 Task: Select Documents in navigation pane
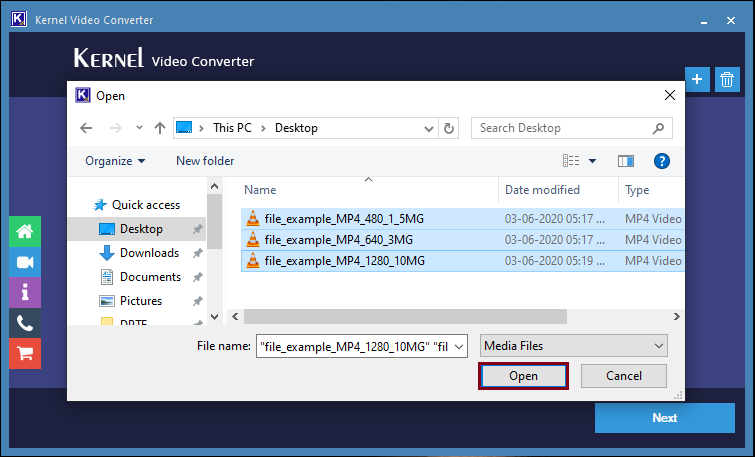150,277
